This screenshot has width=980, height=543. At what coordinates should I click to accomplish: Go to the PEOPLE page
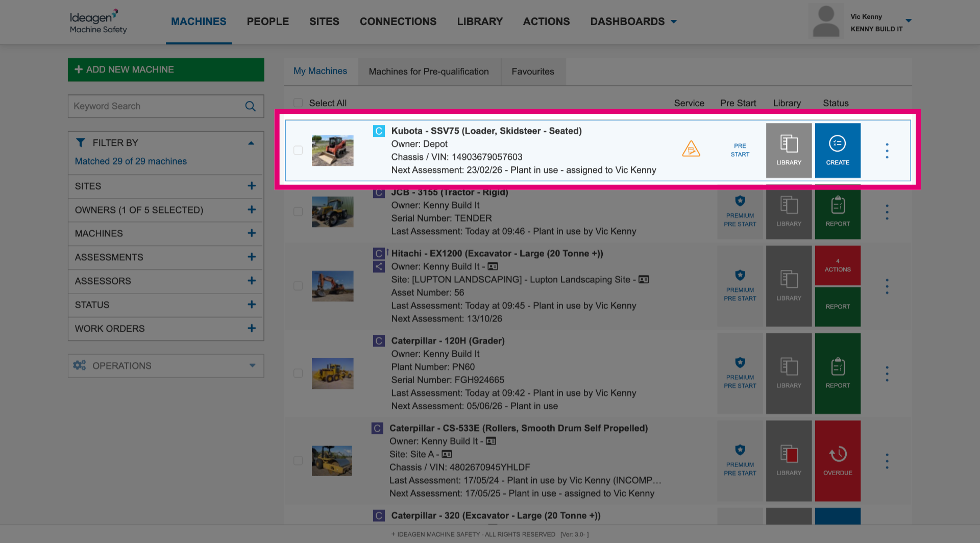coord(268,21)
